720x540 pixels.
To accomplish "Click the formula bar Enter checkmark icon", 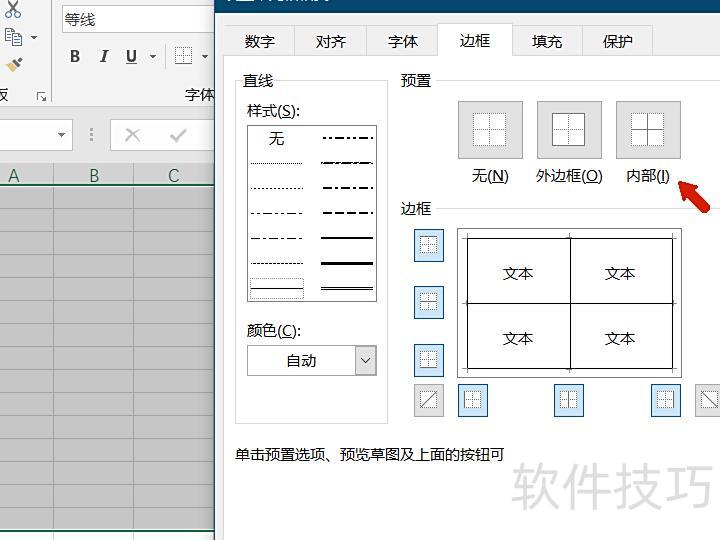I will 178,135.
